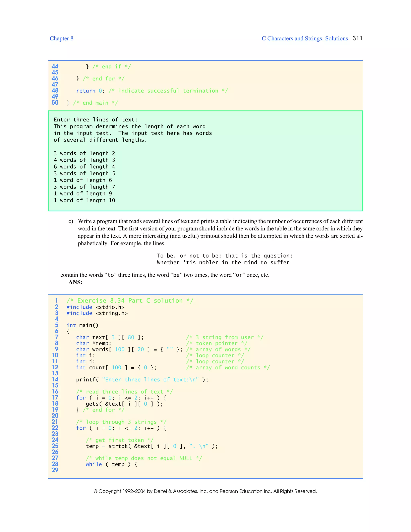The image size is (411, 532).
Task: Click the 'c)' exercise item label
Action: click(x=71, y=221)
